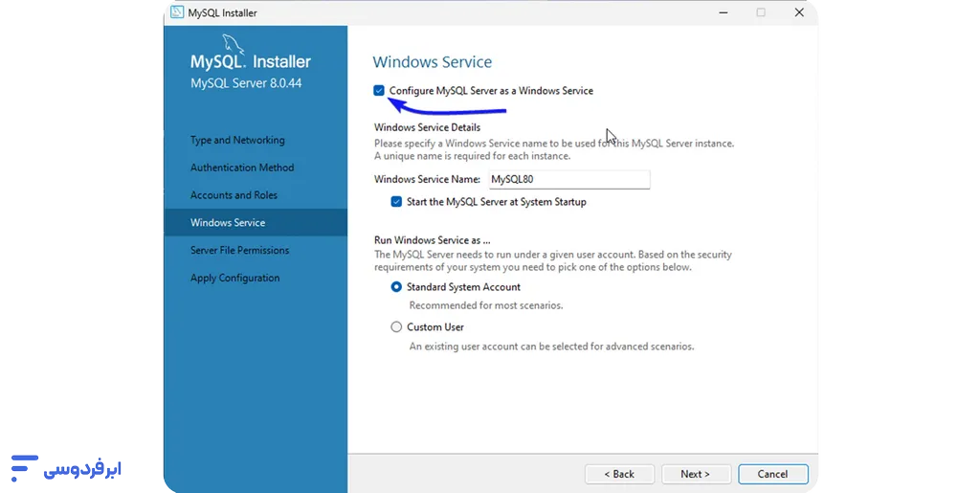Click the MySQL Server 8.0.44 version text

click(246, 83)
